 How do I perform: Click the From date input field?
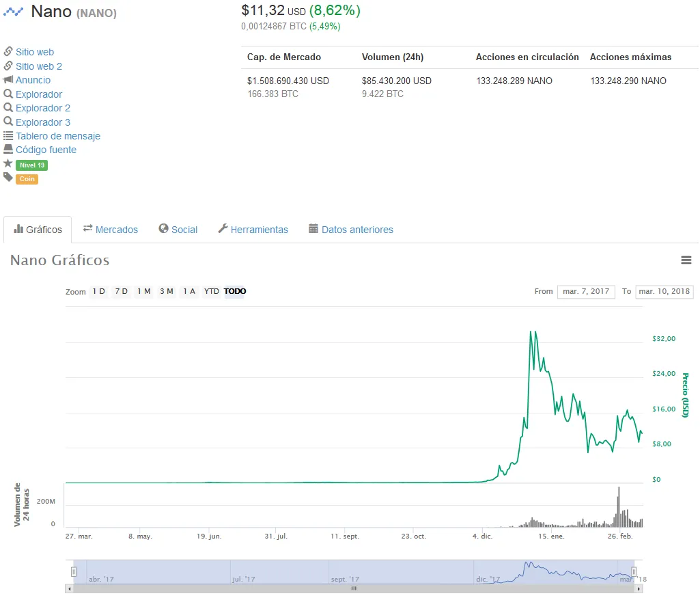coord(586,292)
